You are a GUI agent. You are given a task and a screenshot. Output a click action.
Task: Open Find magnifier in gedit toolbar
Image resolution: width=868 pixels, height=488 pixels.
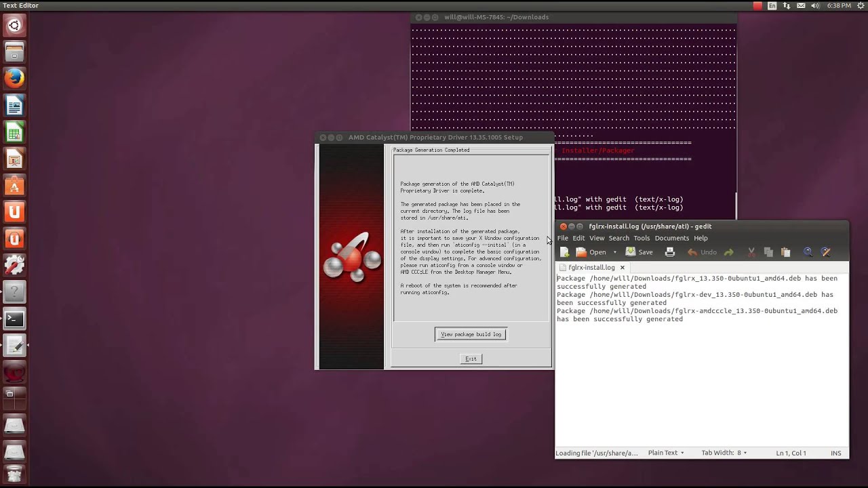click(x=808, y=252)
